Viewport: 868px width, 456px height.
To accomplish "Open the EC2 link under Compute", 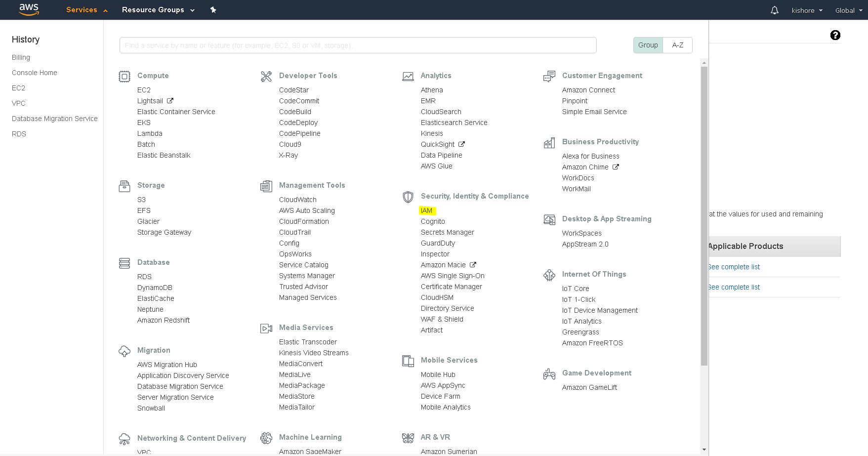I will 144,90.
